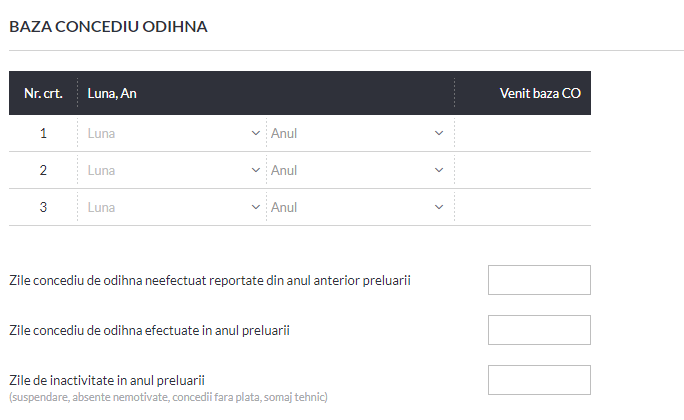Click the input for zile efectuate in anul preluarii

point(539,330)
